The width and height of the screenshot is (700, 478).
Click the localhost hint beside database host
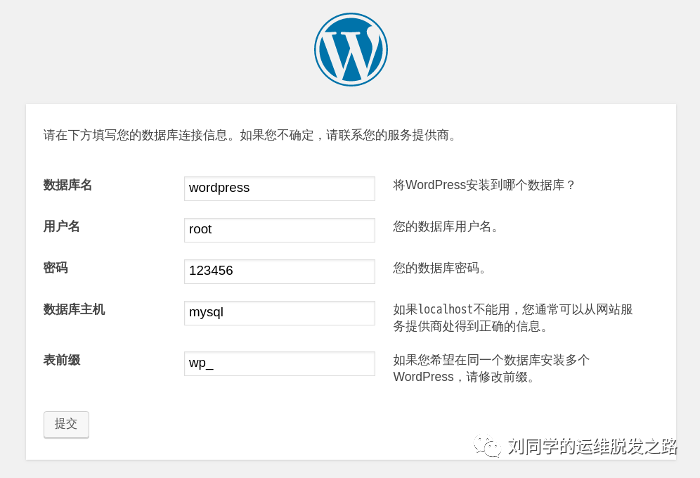(x=512, y=318)
